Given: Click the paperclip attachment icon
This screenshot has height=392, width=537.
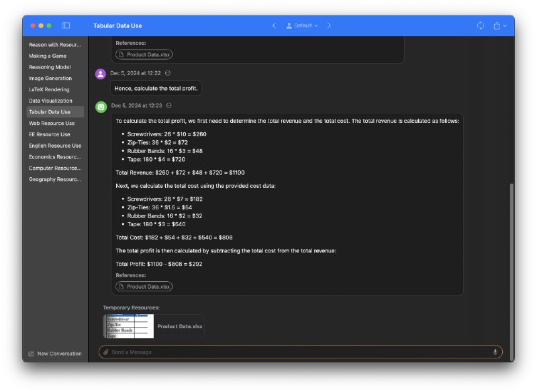Looking at the screenshot, I should point(105,352).
